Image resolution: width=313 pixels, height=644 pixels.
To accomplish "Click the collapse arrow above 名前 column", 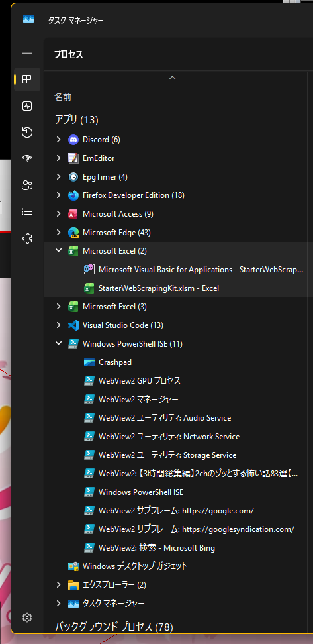I will pos(172,78).
